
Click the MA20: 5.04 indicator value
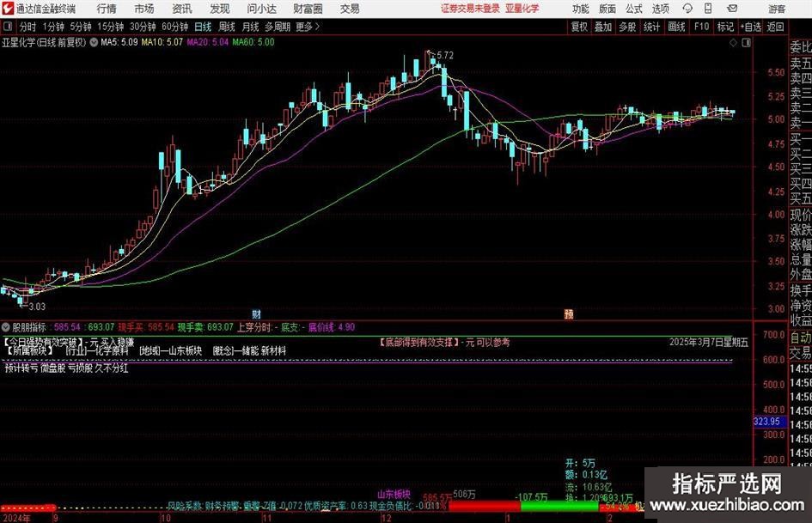tap(208, 42)
